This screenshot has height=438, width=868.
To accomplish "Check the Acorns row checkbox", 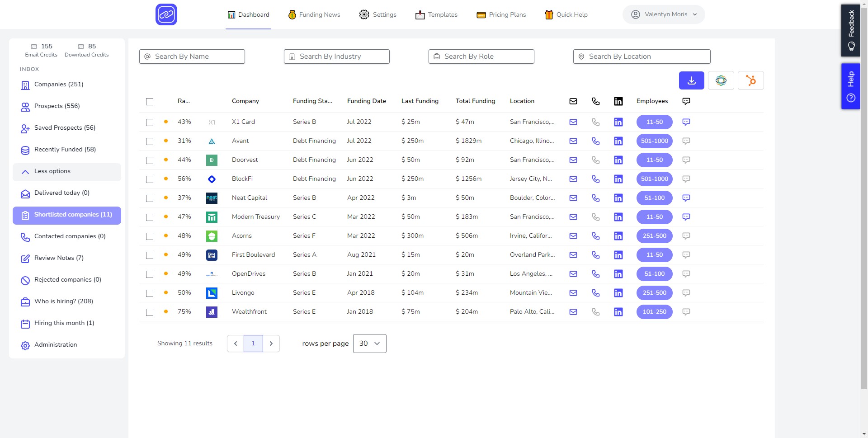I will (150, 236).
